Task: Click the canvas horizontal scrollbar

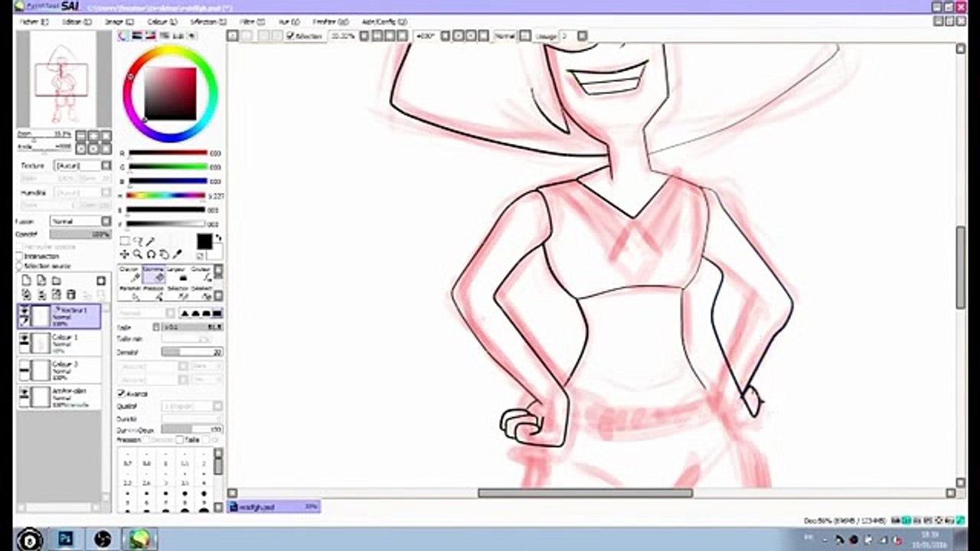Action: click(585, 493)
